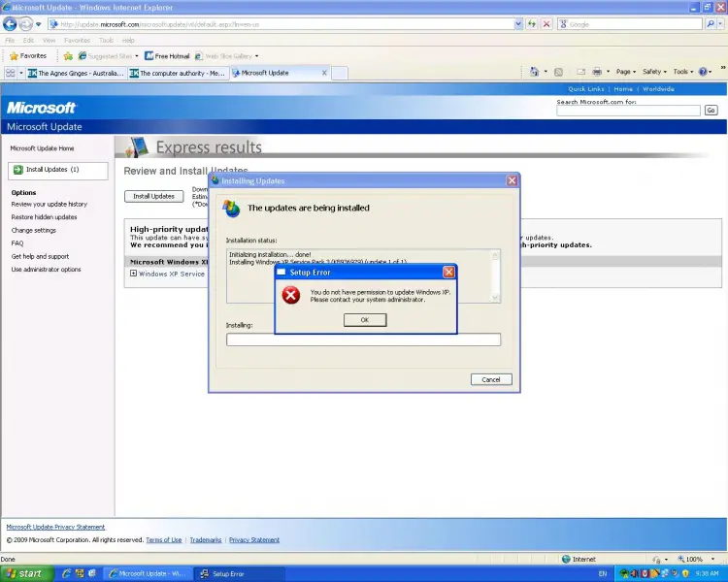Screen dimensions: 728x582
Task: Click the Go search button
Action: pyautogui.click(x=711, y=110)
